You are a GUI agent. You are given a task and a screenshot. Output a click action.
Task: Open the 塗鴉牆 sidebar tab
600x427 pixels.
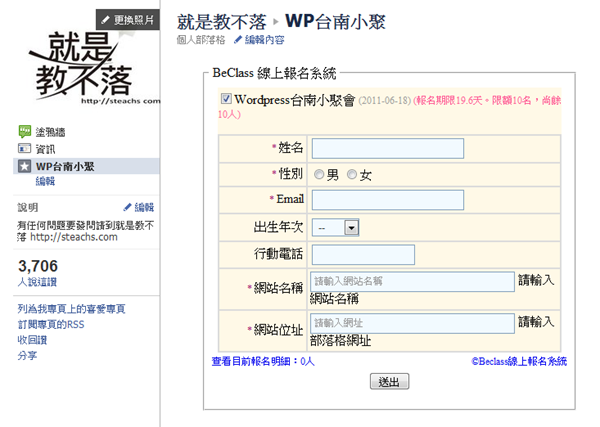[51, 132]
